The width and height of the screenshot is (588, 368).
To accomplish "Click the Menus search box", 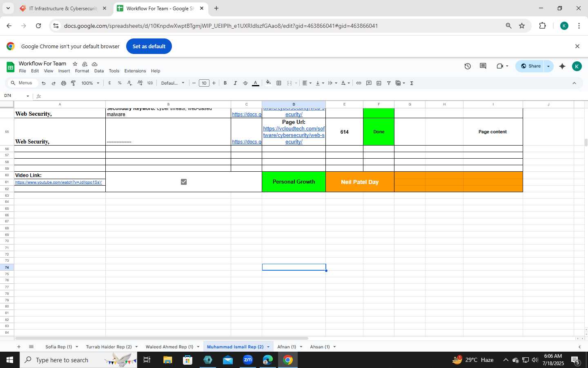I will point(22,83).
